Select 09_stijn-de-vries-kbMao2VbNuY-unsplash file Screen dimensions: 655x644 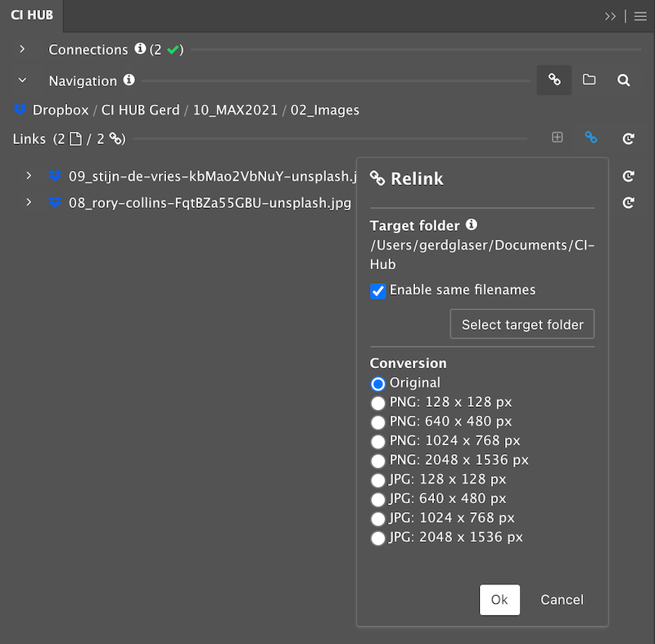pyautogui.click(x=213, y=176)
